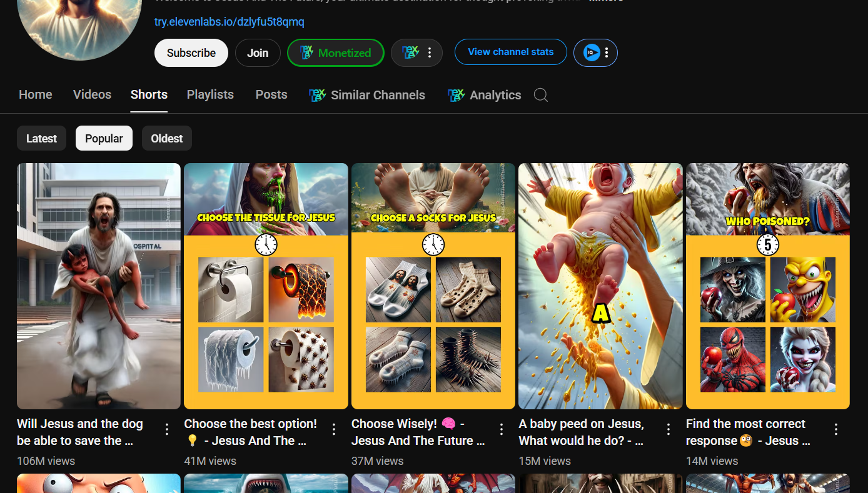Play the 'Who poisoned?' short thumbnail

pos(768,286)
